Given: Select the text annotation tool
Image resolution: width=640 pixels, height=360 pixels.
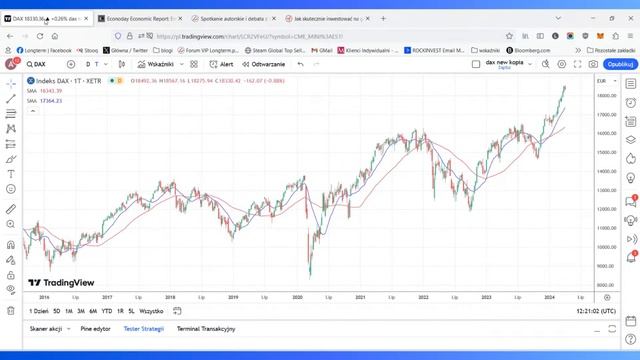Looking at the screenshot, I should coord(11,174).
